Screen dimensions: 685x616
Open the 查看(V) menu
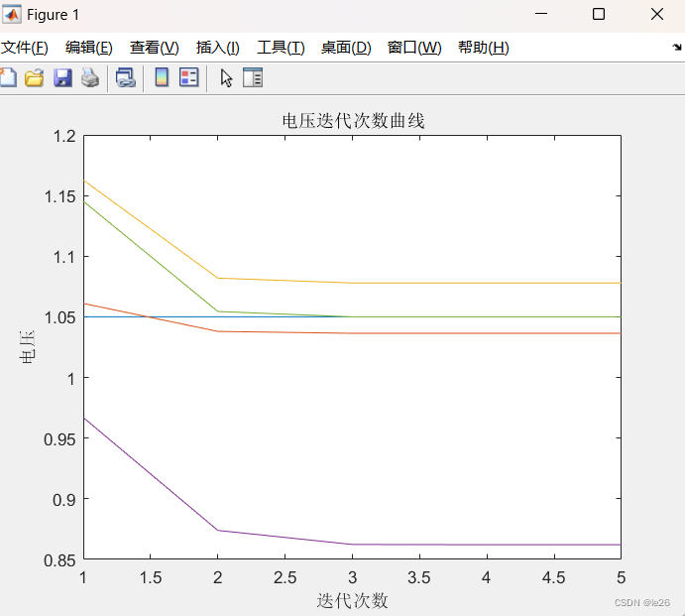click(155, 48)
